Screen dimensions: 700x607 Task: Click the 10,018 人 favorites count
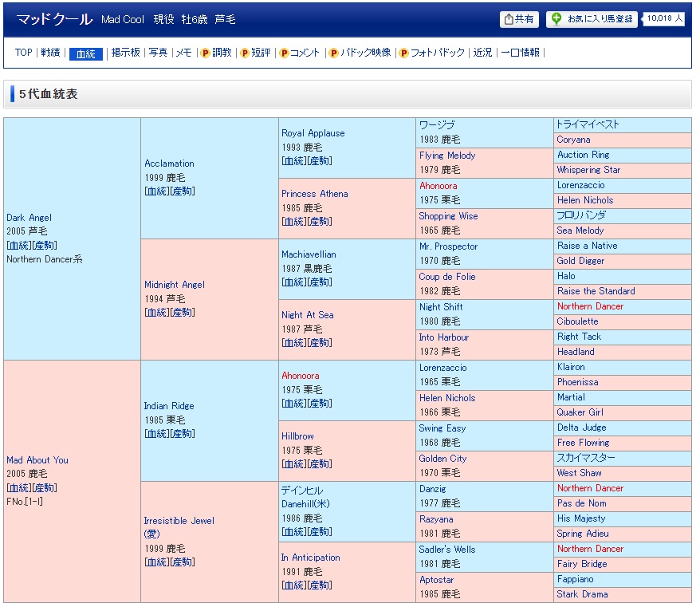664,18
